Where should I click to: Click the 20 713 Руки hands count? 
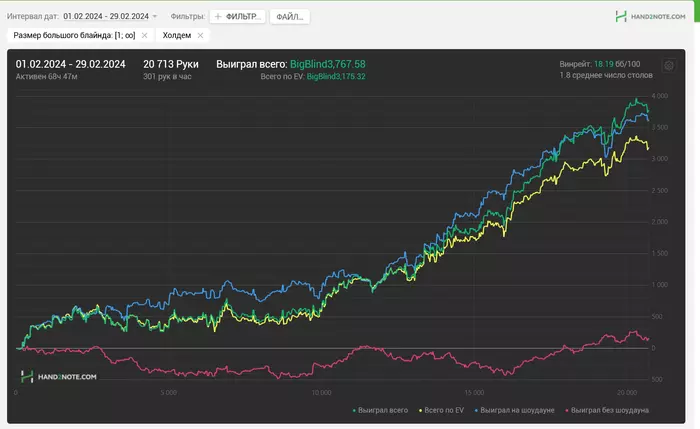[x=171, y=64]
